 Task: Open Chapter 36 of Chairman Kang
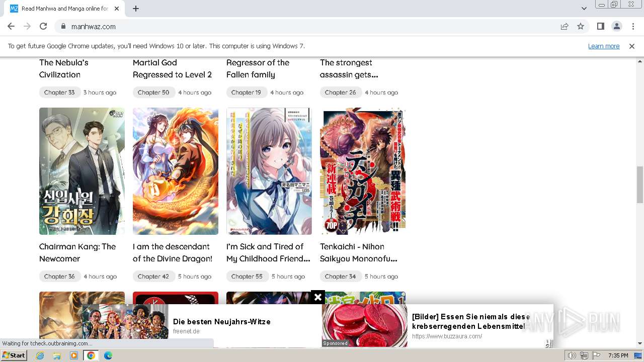[x=59, y=277]
